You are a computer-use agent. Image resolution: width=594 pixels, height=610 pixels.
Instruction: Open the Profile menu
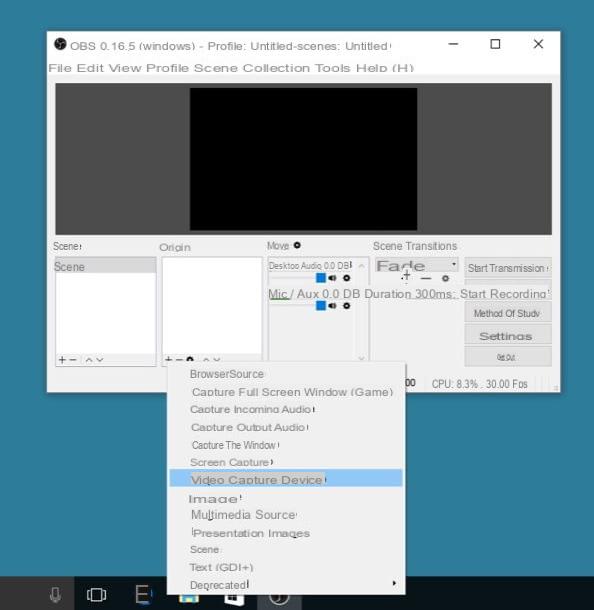pyautogui.click(x=167, y=68)
